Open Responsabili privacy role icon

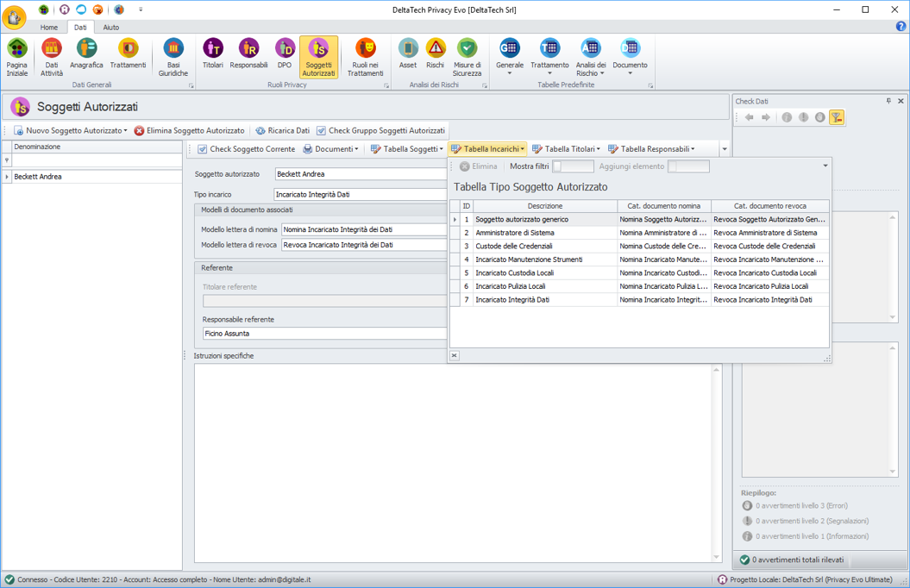248,54
